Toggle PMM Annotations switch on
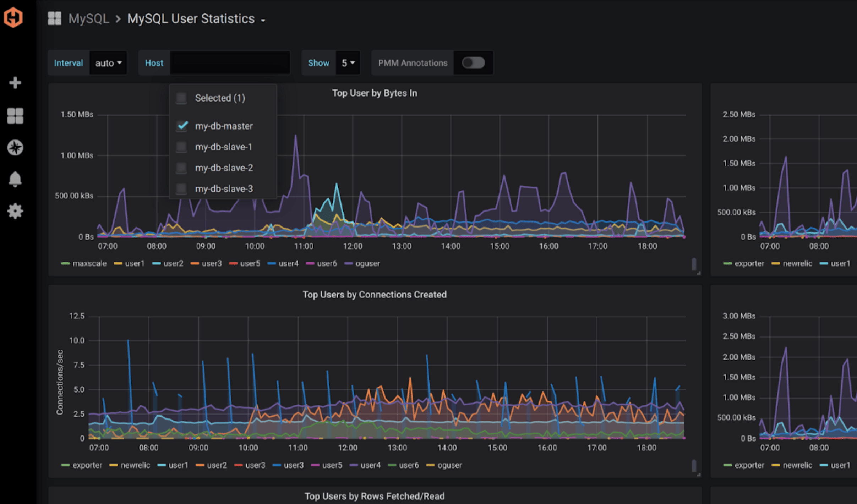 coord(475,62)
